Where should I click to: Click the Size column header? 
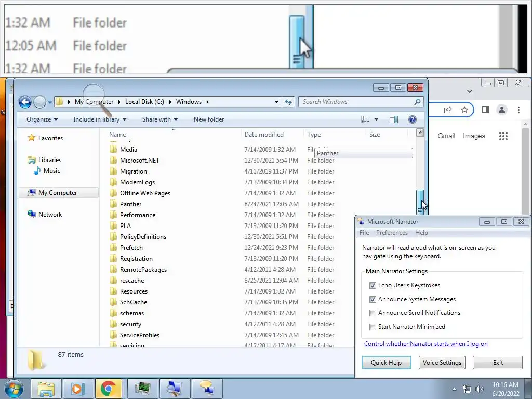(x=375, y=135)
